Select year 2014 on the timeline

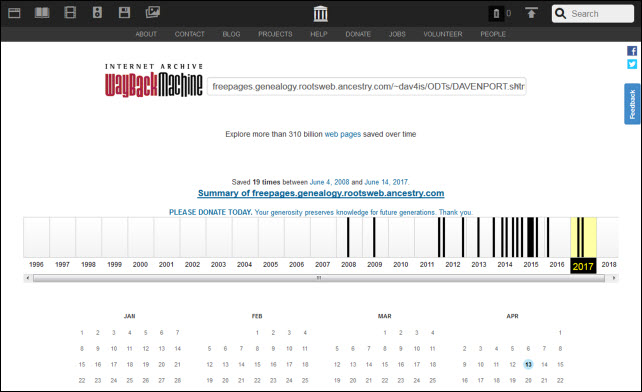[505, 265]
